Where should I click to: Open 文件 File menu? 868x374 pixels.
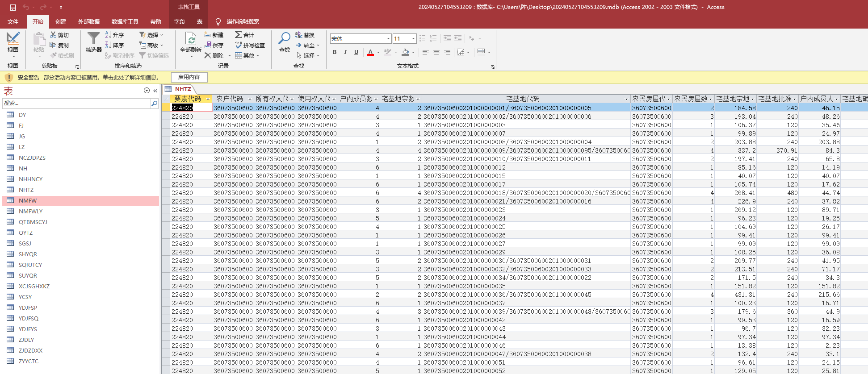coord(13,21)
